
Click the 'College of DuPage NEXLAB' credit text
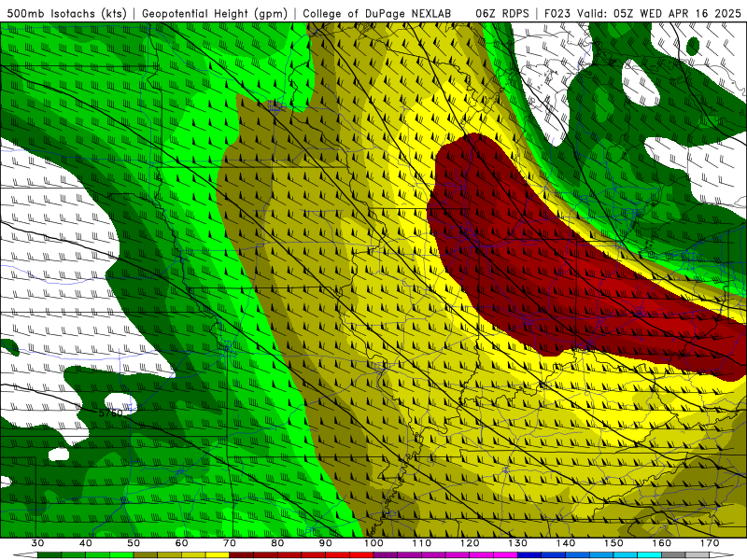[376, 13]
